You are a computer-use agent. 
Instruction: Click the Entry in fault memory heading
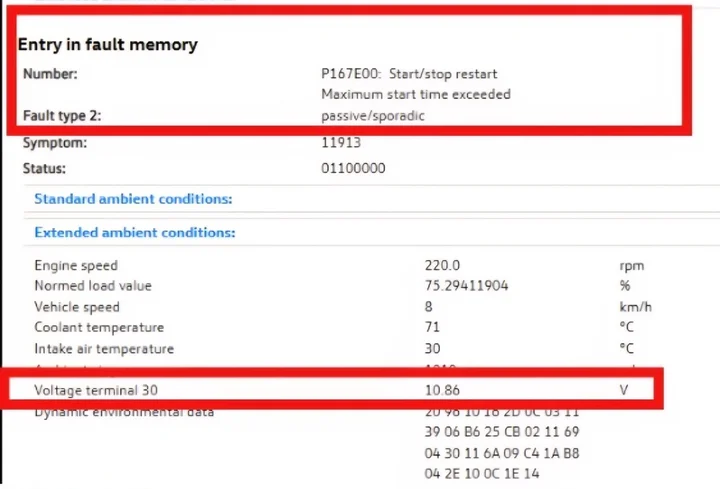tap(108, 45)
